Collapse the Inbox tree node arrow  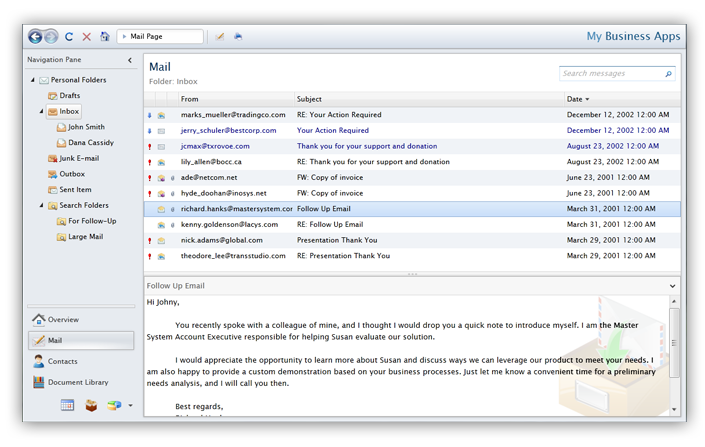tap(41, 111)
